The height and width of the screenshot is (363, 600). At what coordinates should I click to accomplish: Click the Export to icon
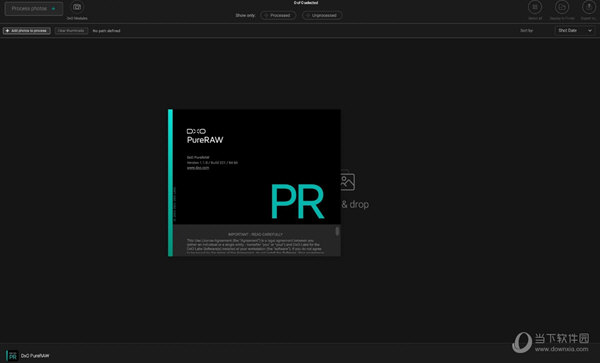click(589, 7)
